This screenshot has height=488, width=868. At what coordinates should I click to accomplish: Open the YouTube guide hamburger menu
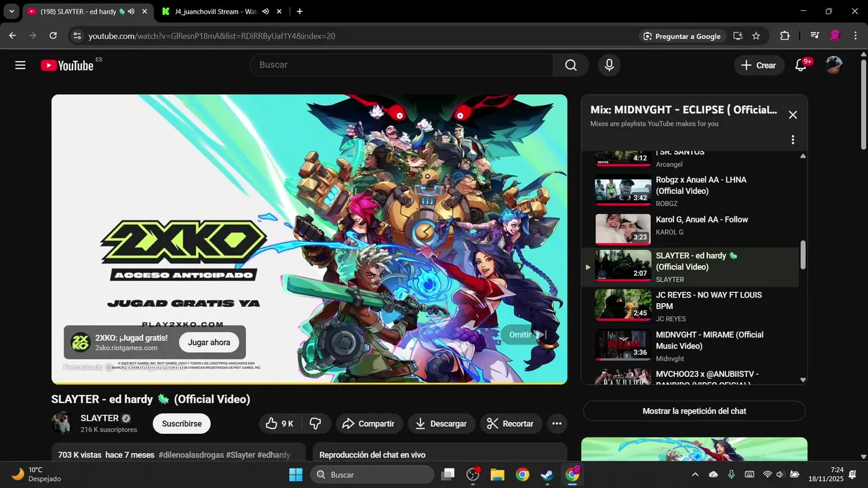coord(20,65)
